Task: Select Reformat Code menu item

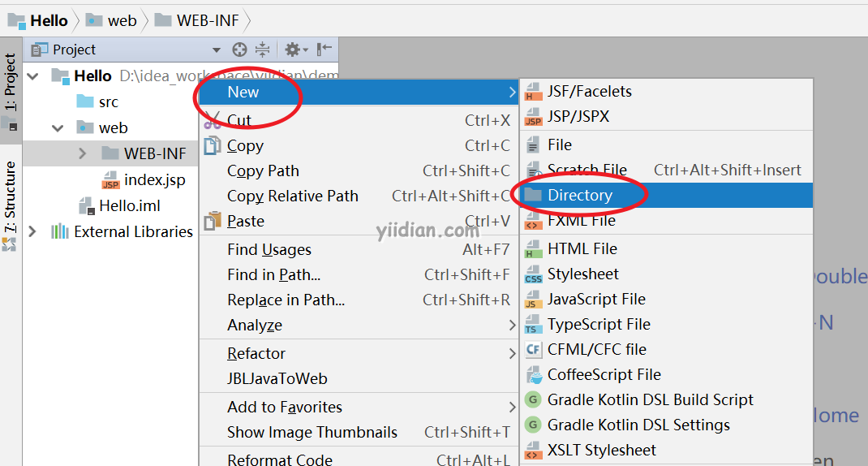Action: pos(359,460)
